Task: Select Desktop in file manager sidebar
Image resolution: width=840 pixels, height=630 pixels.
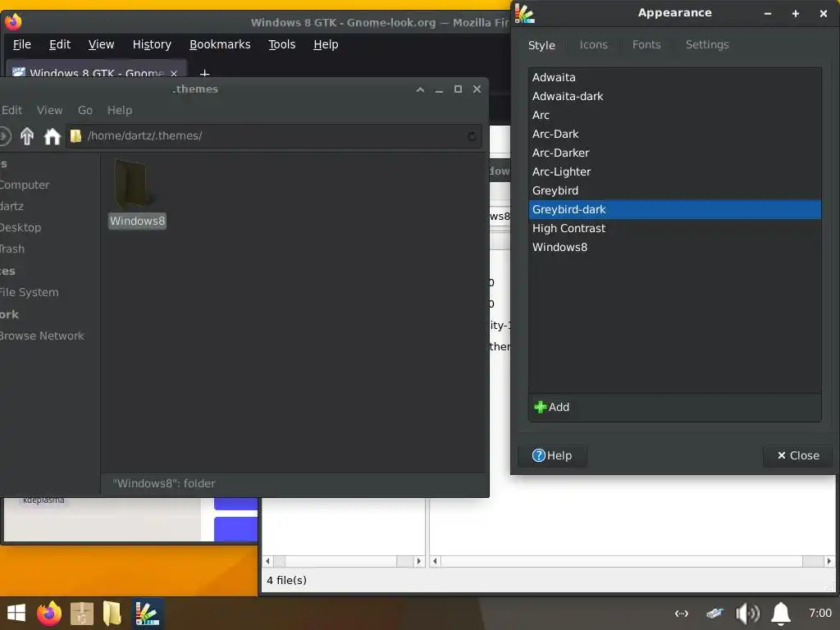Action: click(21, 228)
